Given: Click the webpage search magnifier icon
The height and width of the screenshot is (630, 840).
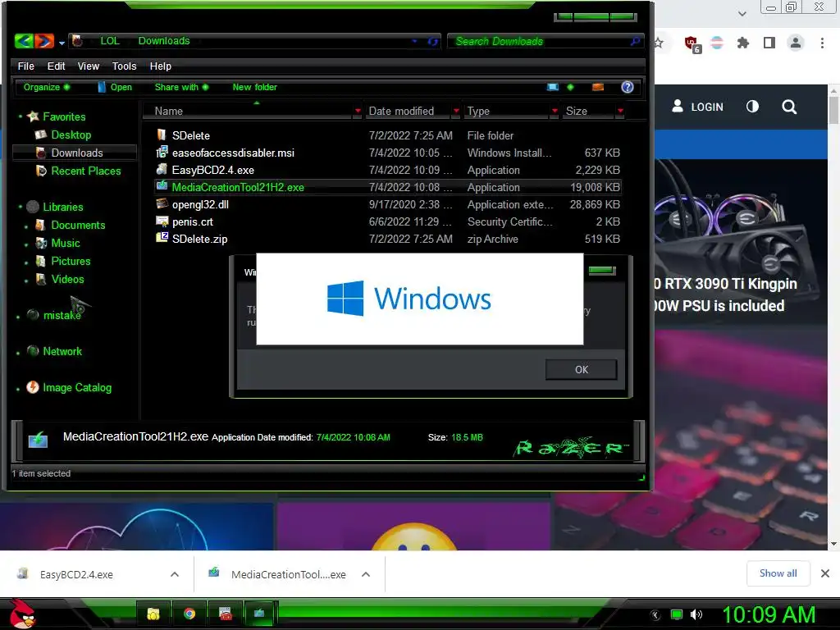Looking at the screenshot, I should pyautogui.click(x=789, y=107).
